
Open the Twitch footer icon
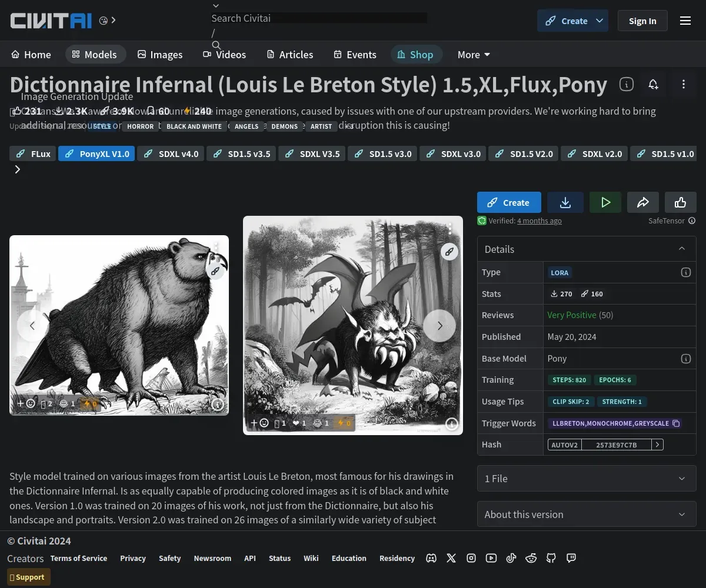tap(571, 558)
